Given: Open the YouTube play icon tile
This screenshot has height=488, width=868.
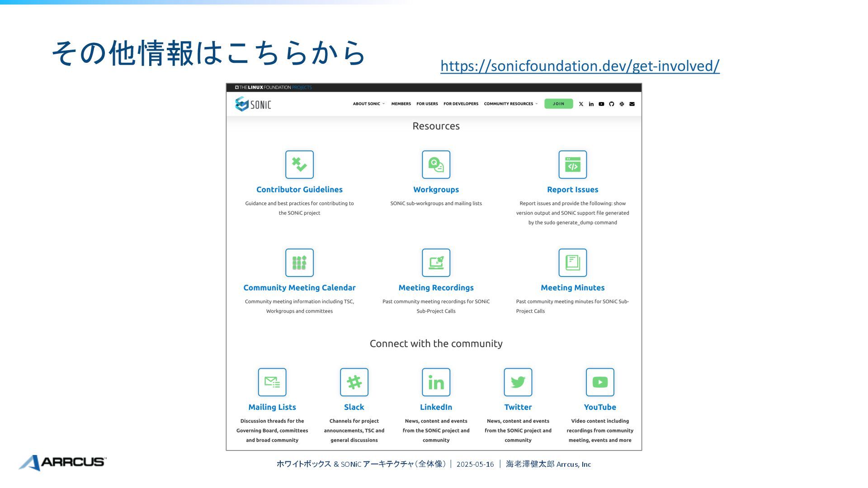Looking at the screenshot, I should point(600,382).
